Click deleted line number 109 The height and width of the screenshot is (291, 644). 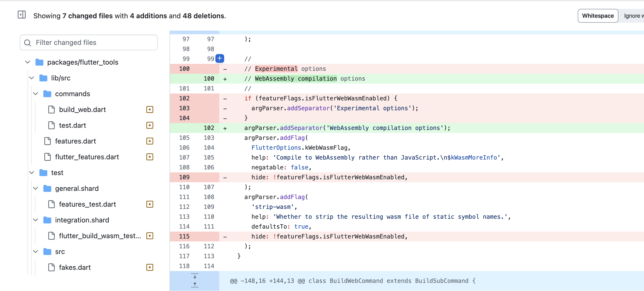[184, 177]
